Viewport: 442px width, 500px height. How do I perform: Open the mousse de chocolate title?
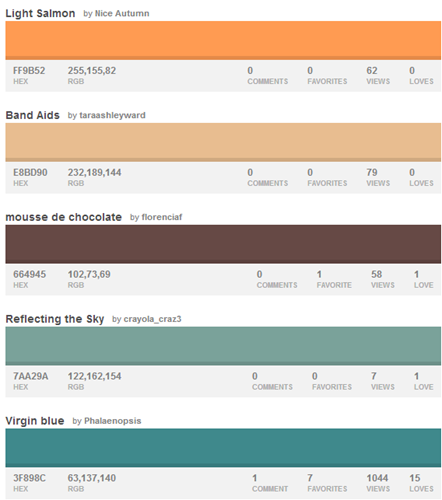(64, 217)
